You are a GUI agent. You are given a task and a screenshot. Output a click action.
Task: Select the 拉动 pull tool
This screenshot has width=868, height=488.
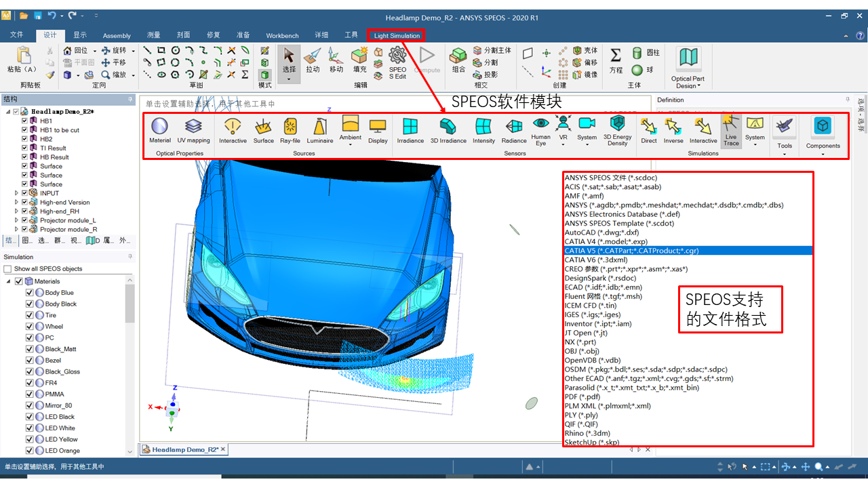pos(313,60)
